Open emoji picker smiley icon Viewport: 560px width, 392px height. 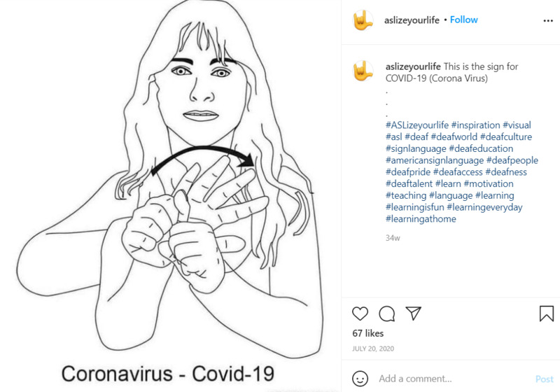[x=360, y=379]
